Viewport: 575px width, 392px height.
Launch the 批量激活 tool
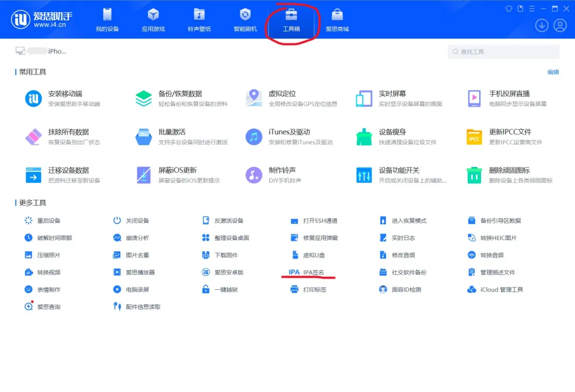(x=182, y=137)
